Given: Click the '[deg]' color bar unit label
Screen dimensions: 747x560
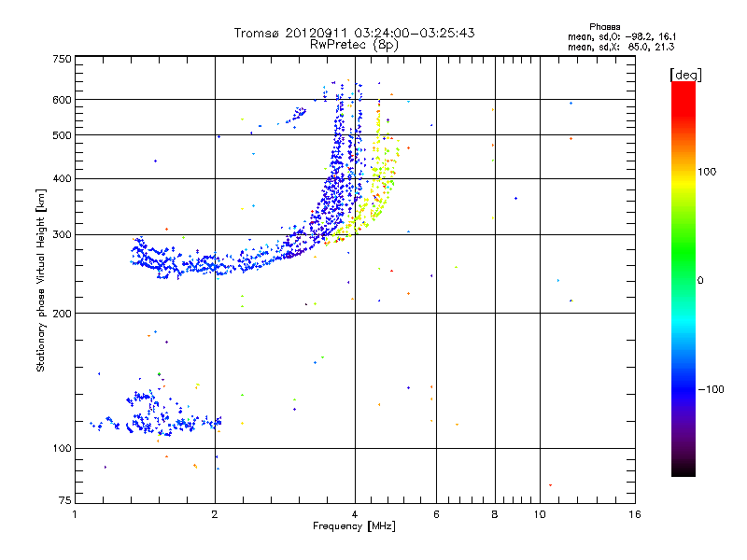Looking at the screenshot, I should (685, 75).
